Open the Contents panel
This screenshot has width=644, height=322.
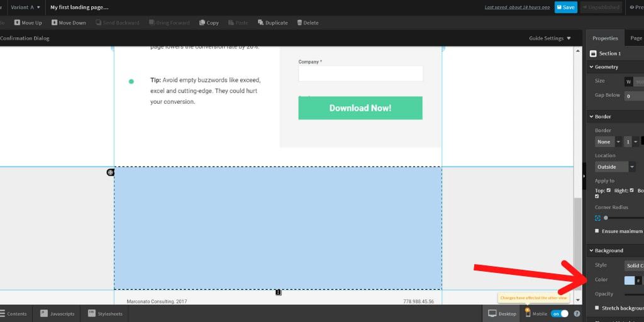[15, 314]
